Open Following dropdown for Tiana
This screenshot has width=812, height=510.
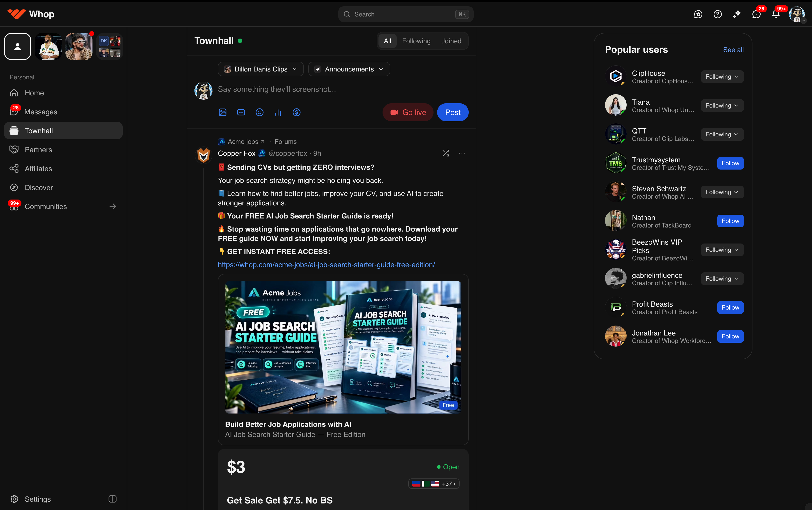[722, 106]
